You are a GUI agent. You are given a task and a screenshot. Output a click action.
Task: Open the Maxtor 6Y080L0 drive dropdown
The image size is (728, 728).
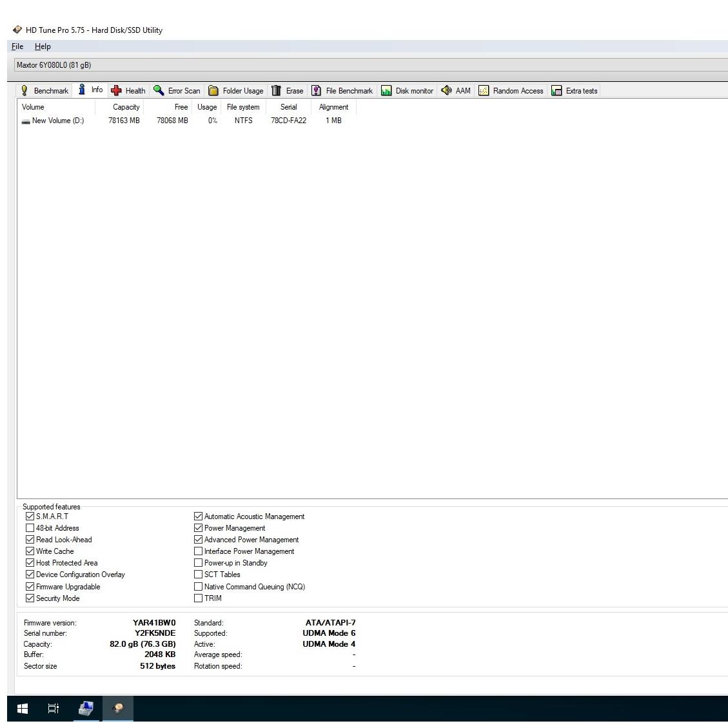(368, 65)
